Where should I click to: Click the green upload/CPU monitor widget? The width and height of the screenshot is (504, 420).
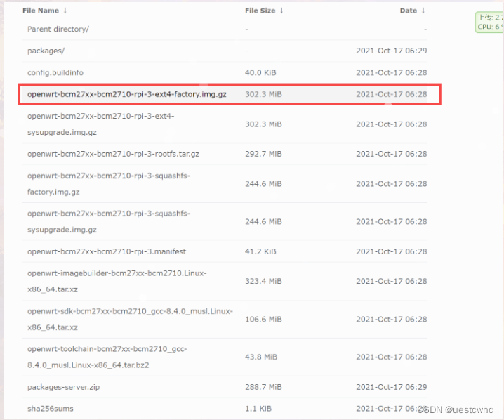pyautogui.click(x=489, y=22)
